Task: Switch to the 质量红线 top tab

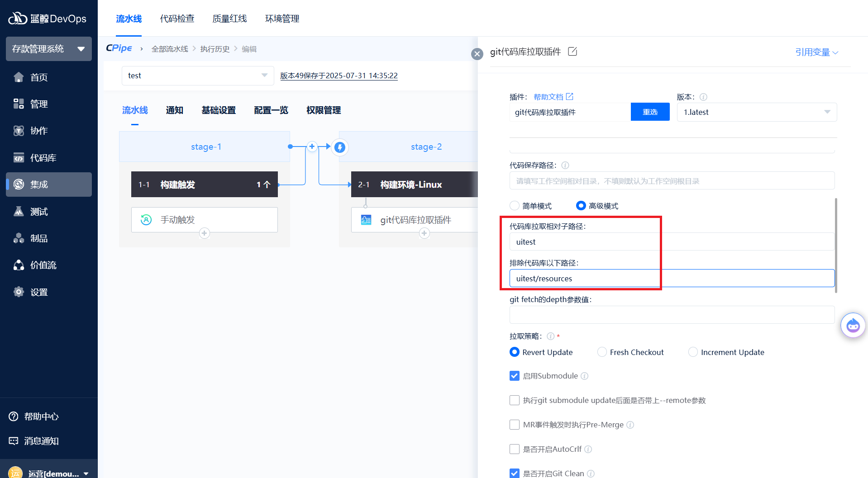Action: tap(229, 19)
